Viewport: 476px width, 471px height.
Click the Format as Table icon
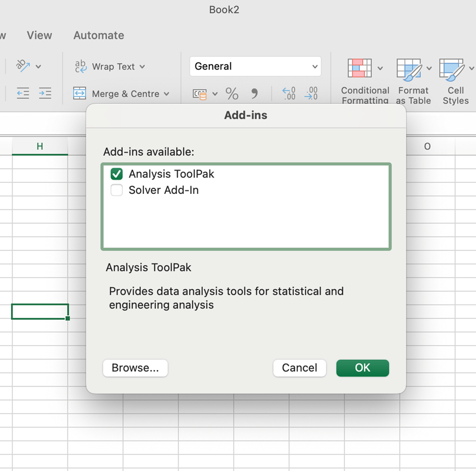coord(409,69)
